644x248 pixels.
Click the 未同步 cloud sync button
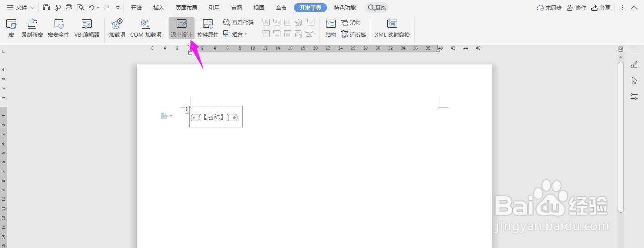coord(549,8)
